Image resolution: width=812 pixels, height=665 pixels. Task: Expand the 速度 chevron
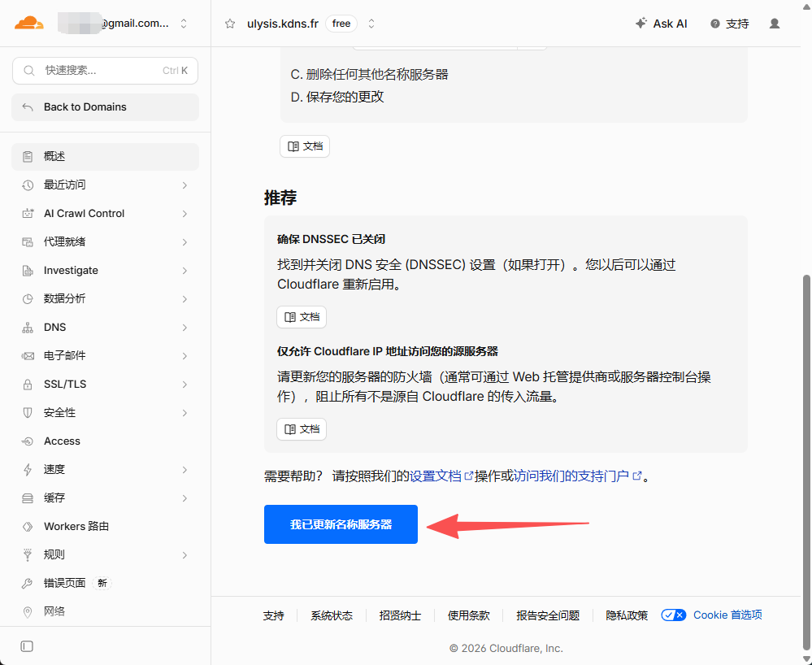point(185,470)
